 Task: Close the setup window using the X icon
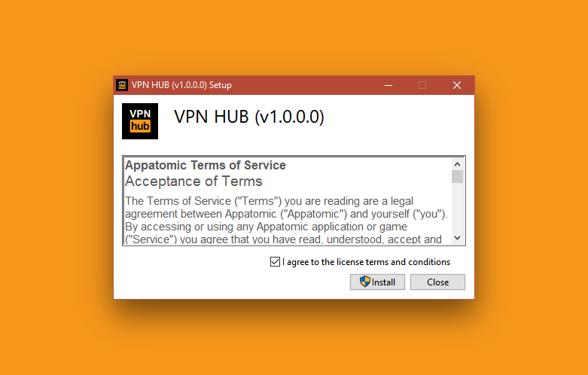pos(457,85)
